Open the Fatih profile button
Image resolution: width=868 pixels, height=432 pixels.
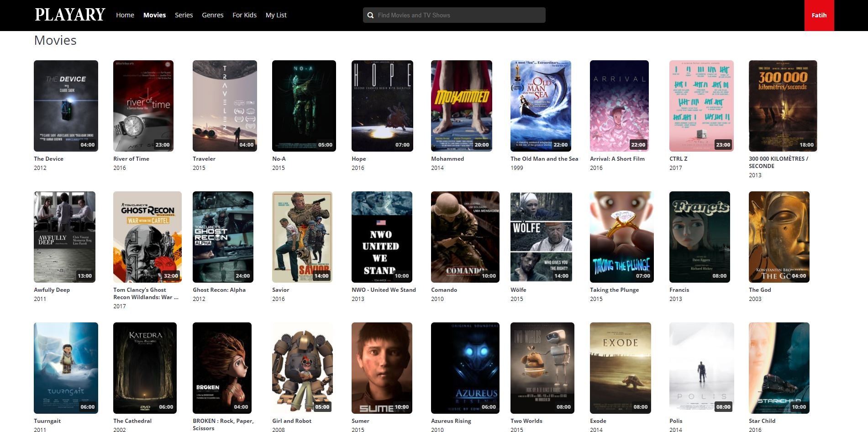[x=819, y=15]
